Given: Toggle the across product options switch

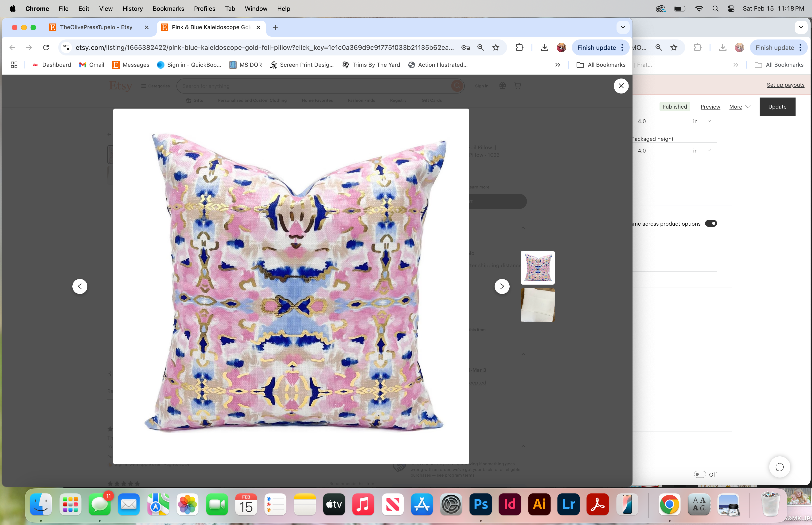Looking at the screenshot, I should click(x=711, y=224).
